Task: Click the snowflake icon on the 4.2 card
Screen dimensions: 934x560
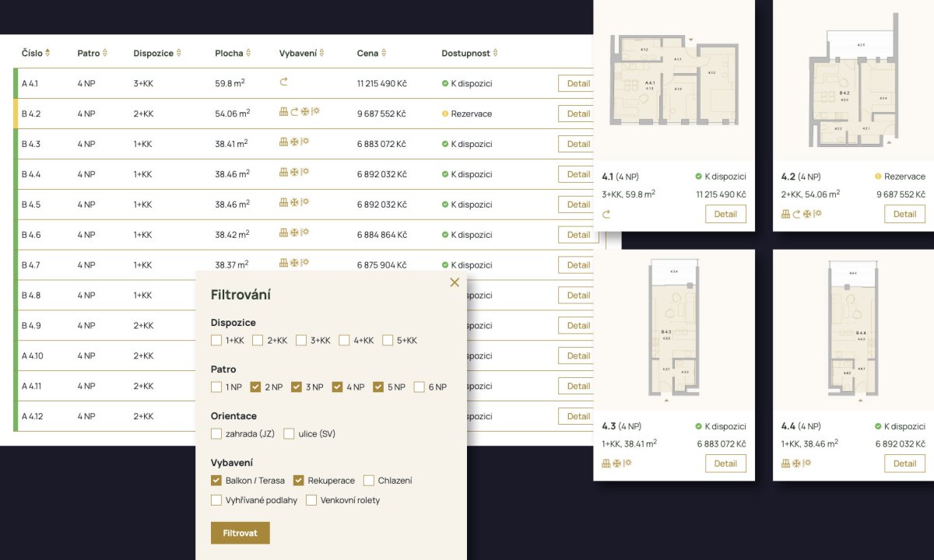Action: [x=807, y=214]
